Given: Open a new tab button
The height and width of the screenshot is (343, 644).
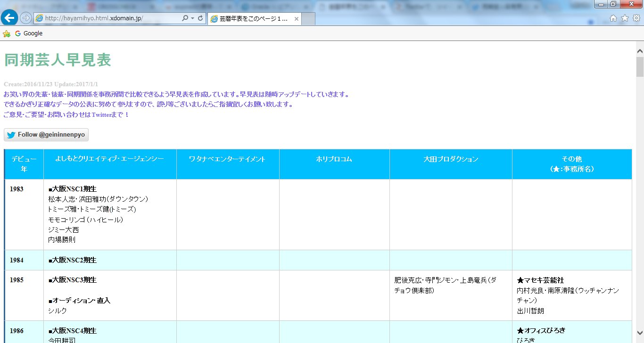Looking at the screenshot, I should pos(308,19).
